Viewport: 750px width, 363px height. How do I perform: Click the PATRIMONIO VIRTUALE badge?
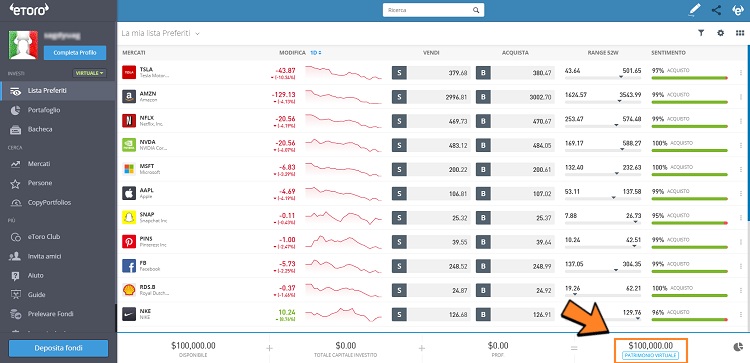[651, 355]
